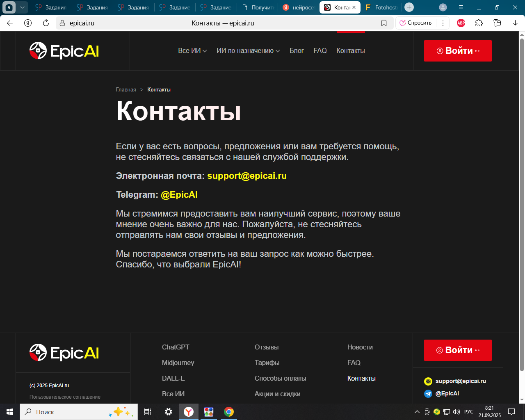This screenshot has width=525, height=420.
Task: Go back with the browser back arrow
Action: pos(10,23)
